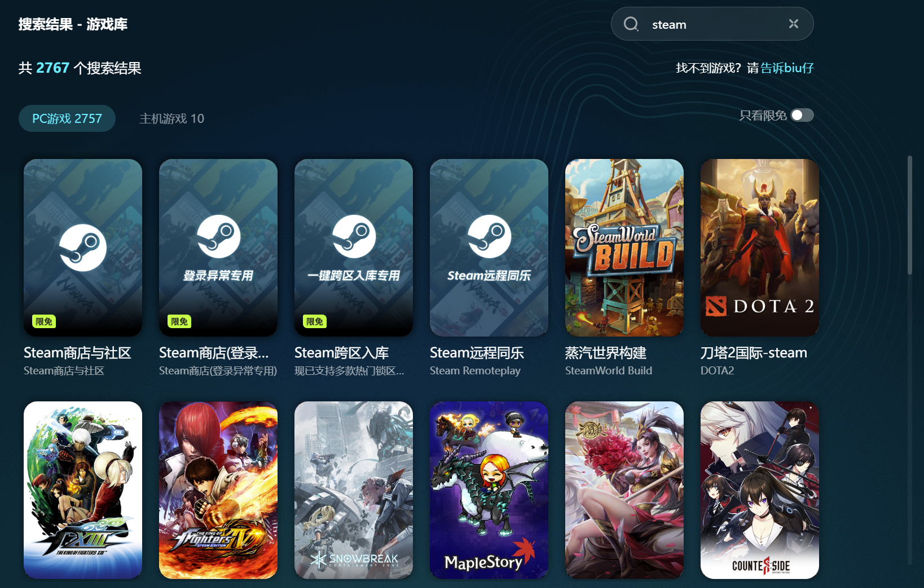Switch to the 主机游戏 10 tab
This screenshot has width=924, height=588.
click(x=171, y=118)
